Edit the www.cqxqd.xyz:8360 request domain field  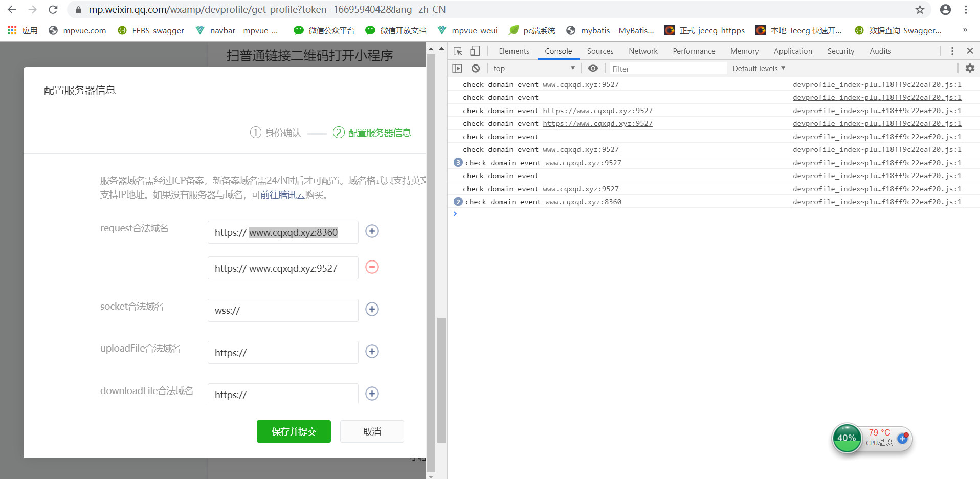283,232
